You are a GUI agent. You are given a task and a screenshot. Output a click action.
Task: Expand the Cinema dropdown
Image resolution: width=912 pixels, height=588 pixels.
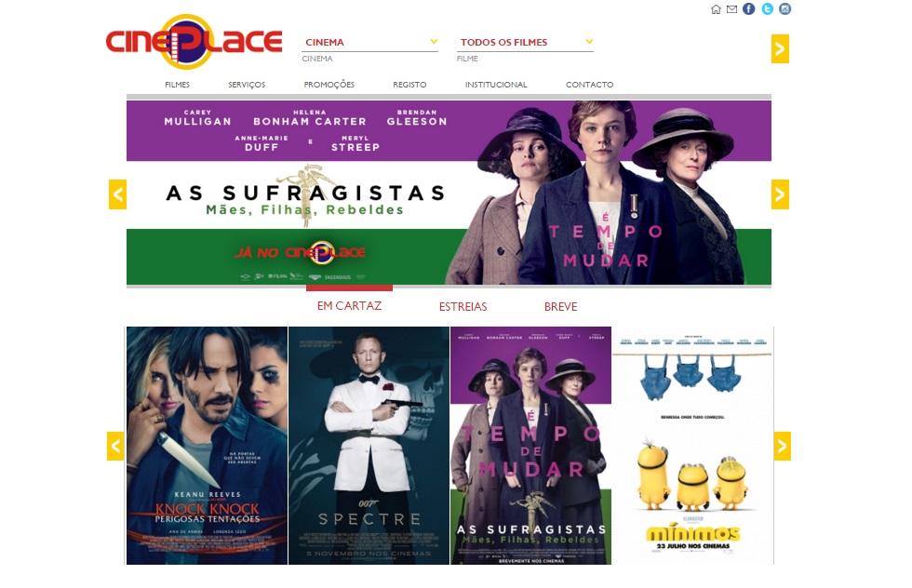point(370,42)
